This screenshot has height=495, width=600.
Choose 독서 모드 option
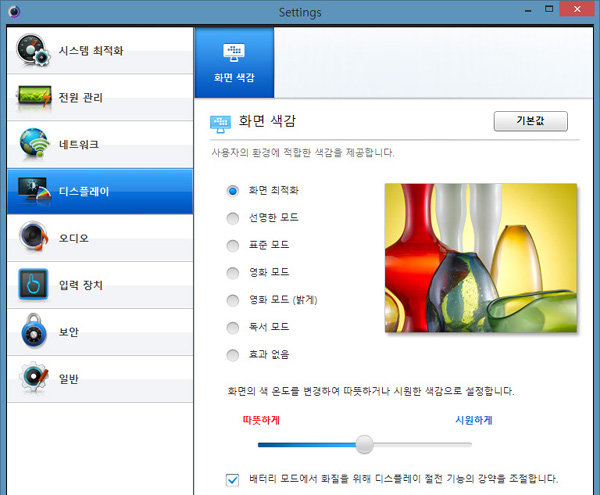click(x=233, y=327)
